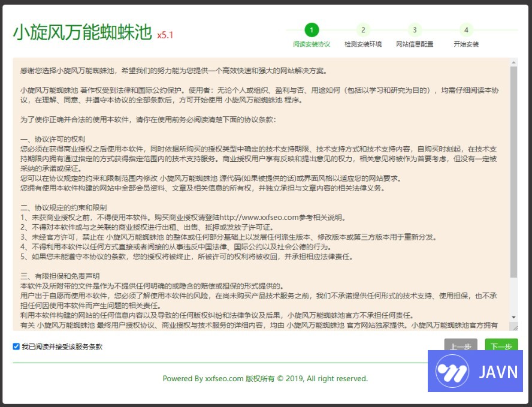Screen dimensions: 532x407
Task: Click the x5.1 version label
Action: coord(165,35)
